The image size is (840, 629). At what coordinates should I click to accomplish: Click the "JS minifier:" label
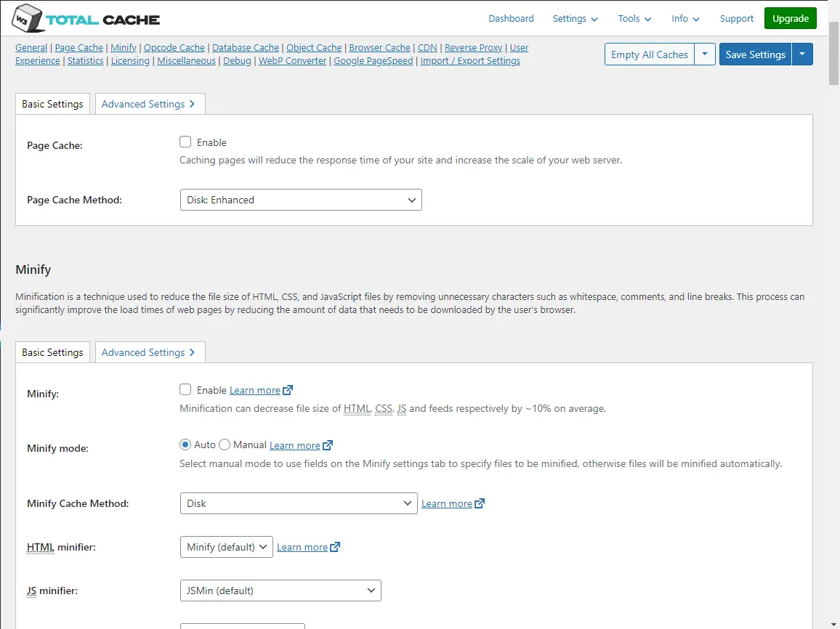[52, 591]
